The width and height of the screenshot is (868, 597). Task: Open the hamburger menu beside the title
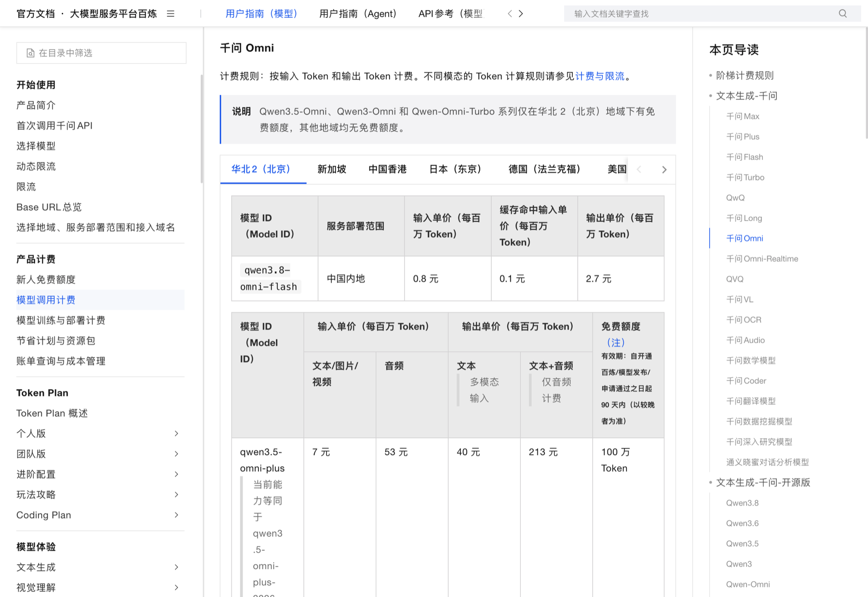(x=170, y=14)
